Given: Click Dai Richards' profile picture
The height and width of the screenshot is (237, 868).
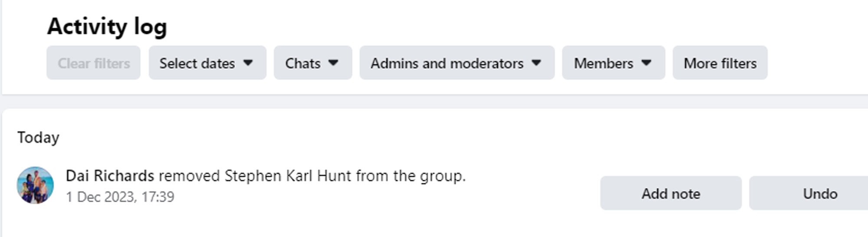Looking at the screenshot, I should click(x=35, y=185).
